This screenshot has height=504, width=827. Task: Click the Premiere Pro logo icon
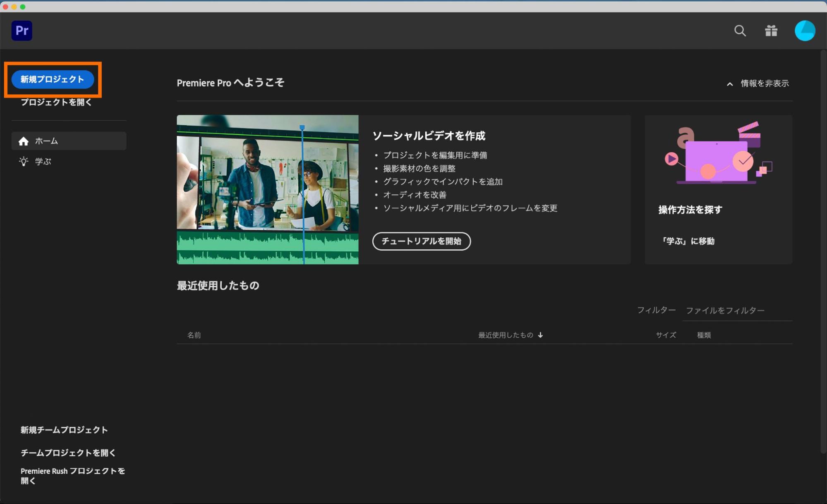22,31
